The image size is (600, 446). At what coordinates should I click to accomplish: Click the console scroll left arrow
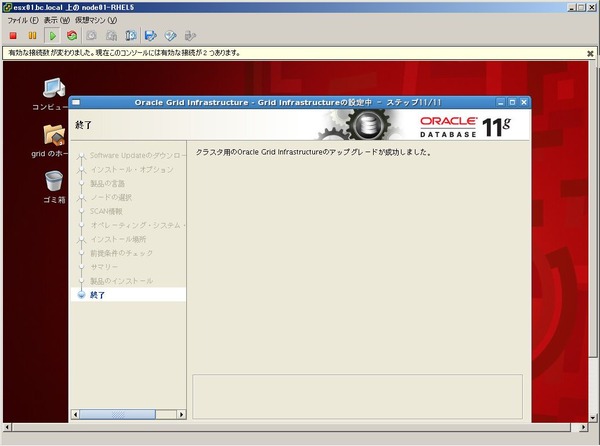click(x=7, y=427)
